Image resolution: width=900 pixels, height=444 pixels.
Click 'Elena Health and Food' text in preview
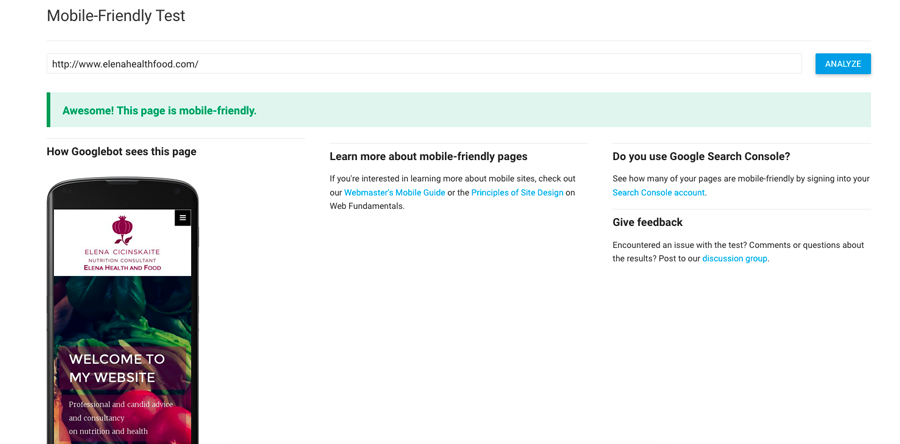point(122,268)
